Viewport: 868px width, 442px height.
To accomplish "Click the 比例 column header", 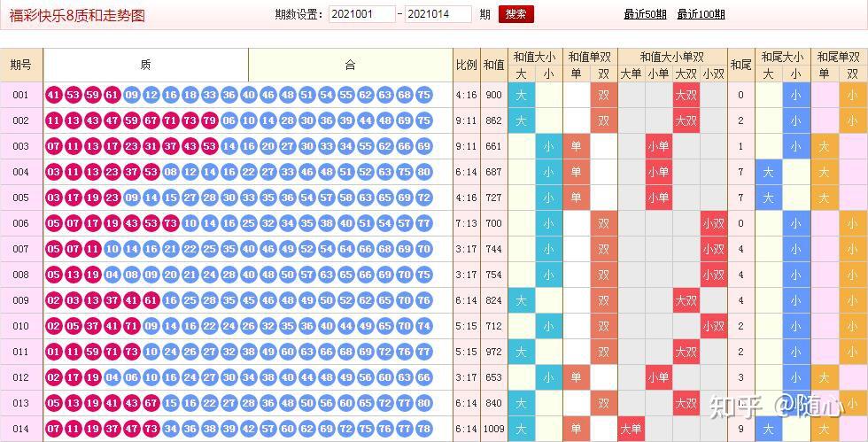I will click(x=467, y=65).
